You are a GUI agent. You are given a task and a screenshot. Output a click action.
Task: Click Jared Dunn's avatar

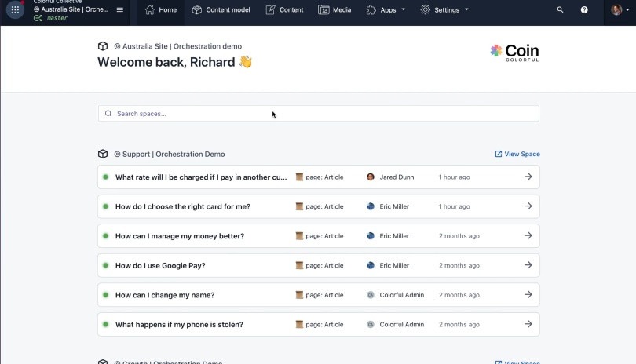pyautogui.click(x=371, y=177)
